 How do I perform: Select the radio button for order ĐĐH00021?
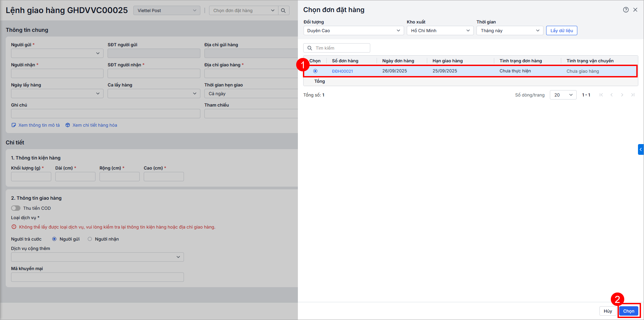315,71
